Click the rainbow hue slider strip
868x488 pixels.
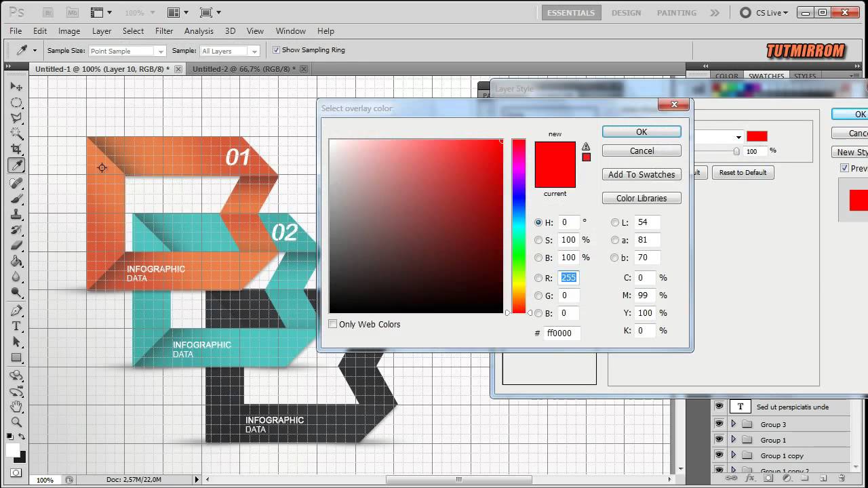[519, 226]
